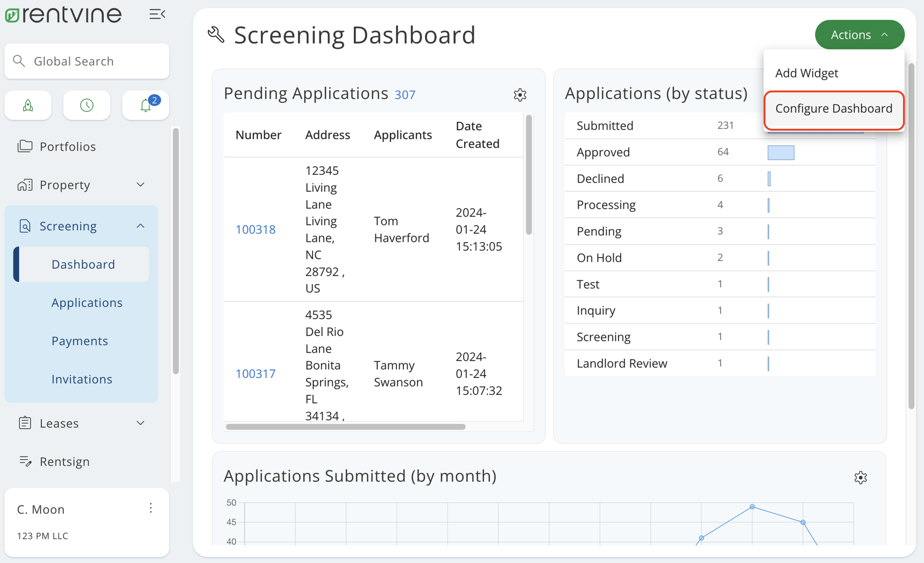Expand the Leases section

coord(140,423)
